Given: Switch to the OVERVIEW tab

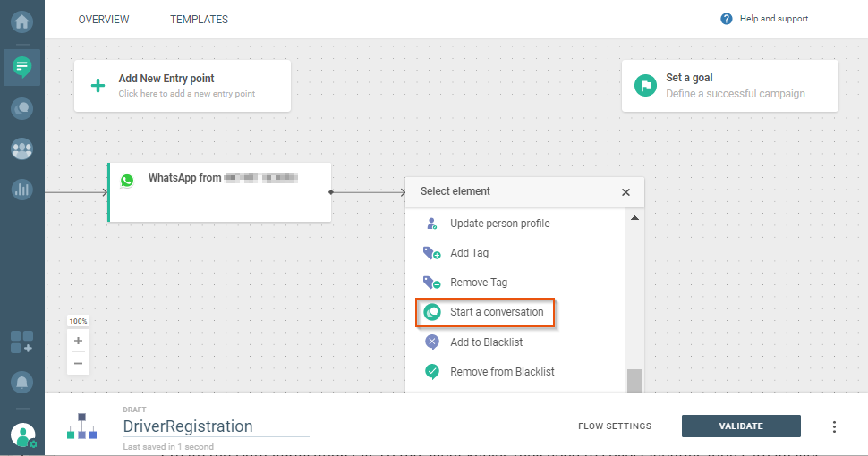Looking at the screenshot, I should [x=104, y=20].
